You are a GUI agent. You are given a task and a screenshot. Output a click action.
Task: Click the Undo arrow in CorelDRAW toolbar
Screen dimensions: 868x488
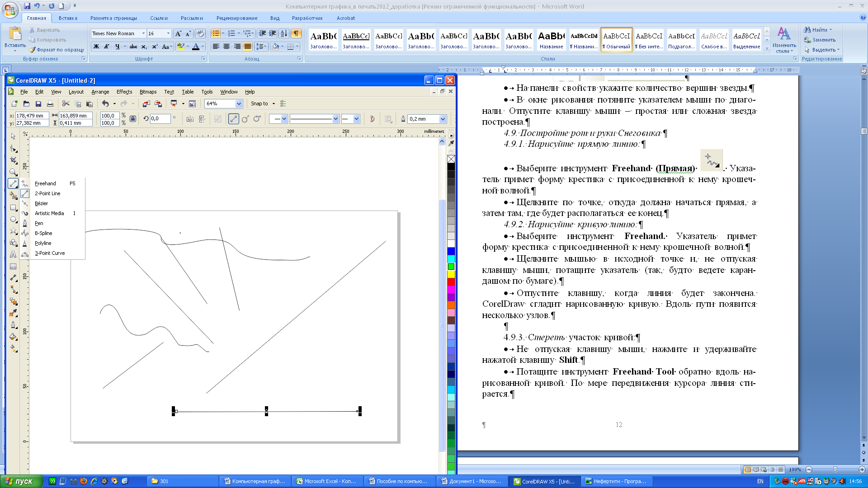[105, 104]
